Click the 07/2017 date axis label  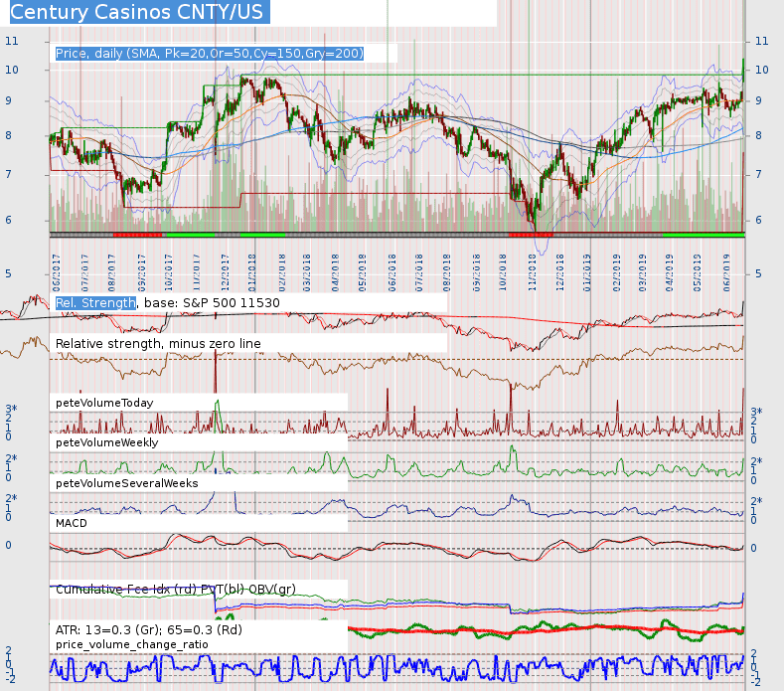point(84,272)
